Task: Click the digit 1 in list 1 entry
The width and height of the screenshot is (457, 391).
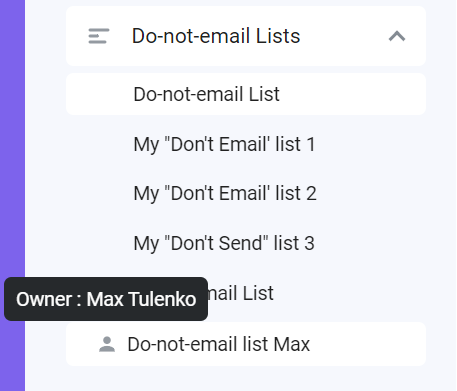Action: coord(311,144)
